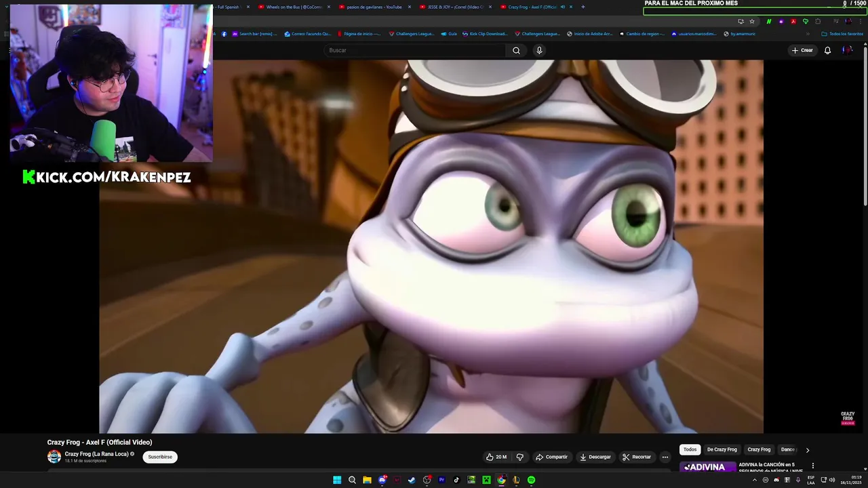Open the Crear menu
Screen dimensions: 868x488
pos(802,50)
